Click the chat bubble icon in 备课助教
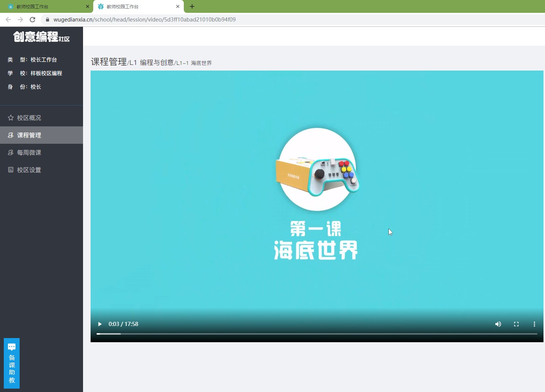Image resolution: width=545 pixels, height=392 pixels. click(x=12, y=347)
